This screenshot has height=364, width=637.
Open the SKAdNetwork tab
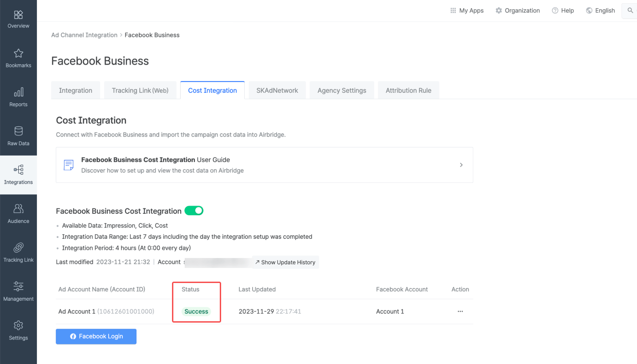[x=277, y=90]
